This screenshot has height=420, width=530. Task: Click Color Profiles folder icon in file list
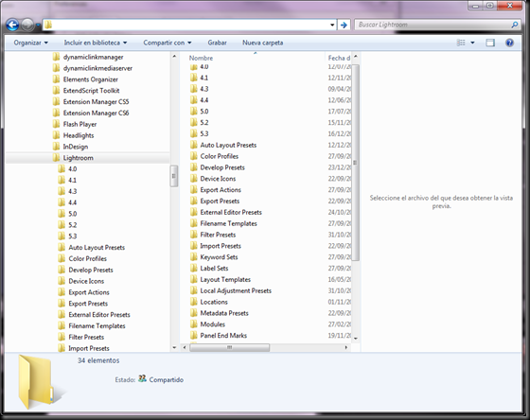pos(194,156)
